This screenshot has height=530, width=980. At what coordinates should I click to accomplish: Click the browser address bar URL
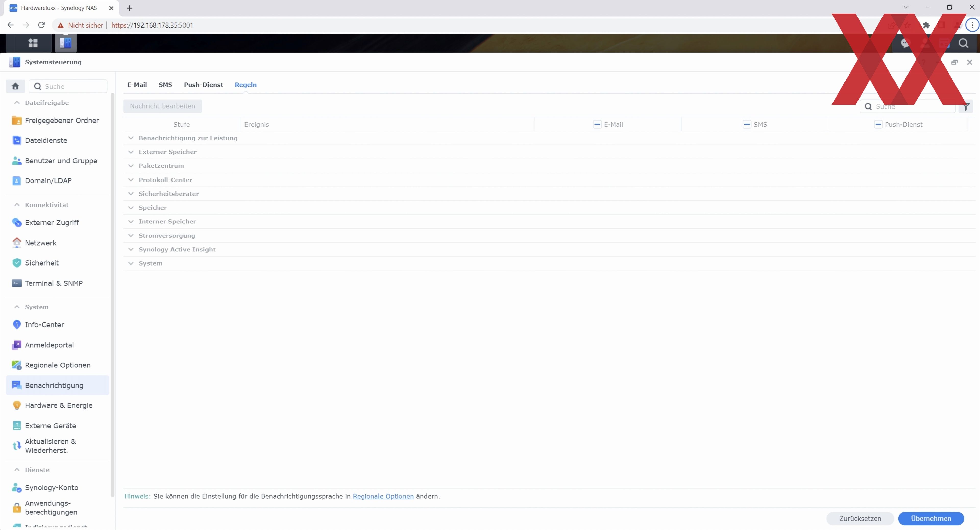pyautogui.click(x=152, y=25)
